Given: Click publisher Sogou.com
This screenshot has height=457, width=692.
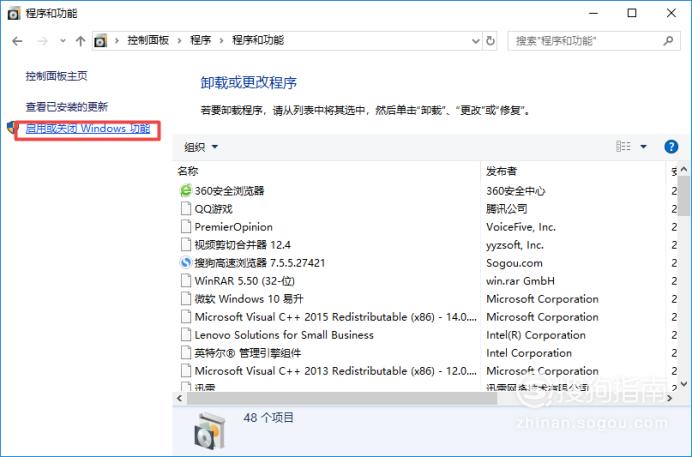Looking at the screenshot, I should coord(514,263).
